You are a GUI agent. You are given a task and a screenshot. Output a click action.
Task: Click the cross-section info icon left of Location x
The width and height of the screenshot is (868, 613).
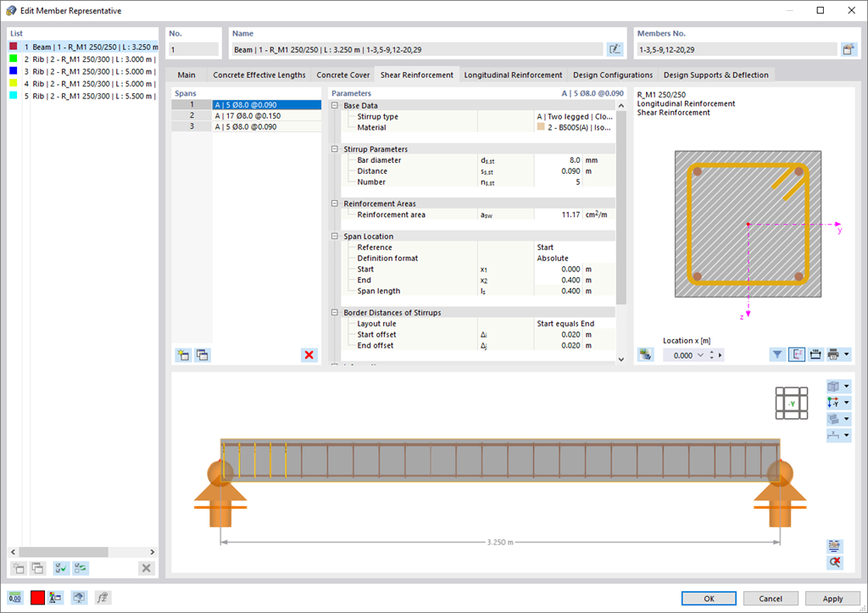pyautogui.click(x=645, y=354)
